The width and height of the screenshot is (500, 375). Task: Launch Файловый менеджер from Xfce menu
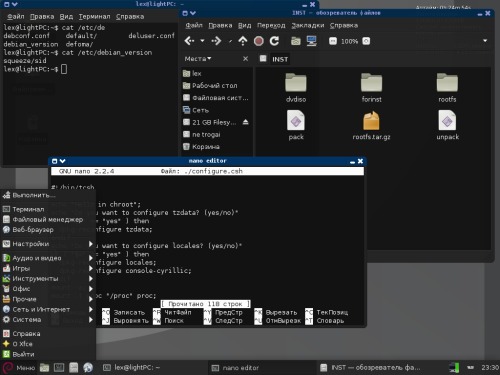(48, 219)
